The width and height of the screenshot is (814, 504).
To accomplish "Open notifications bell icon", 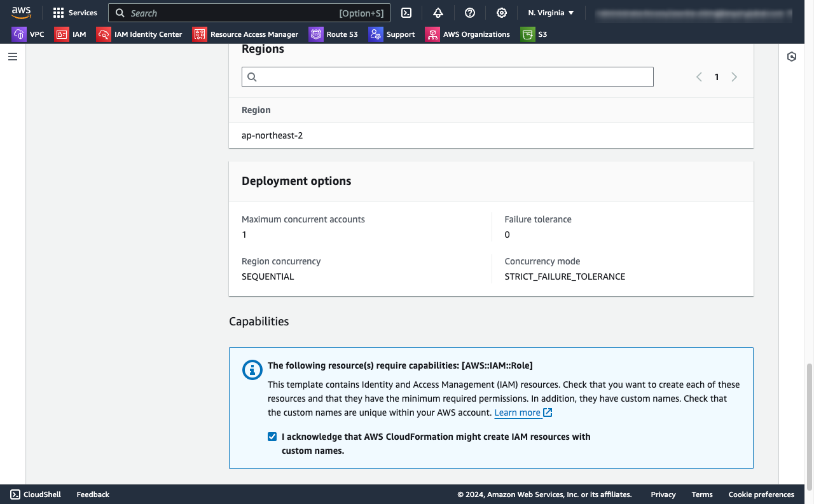I will [438, 13].
